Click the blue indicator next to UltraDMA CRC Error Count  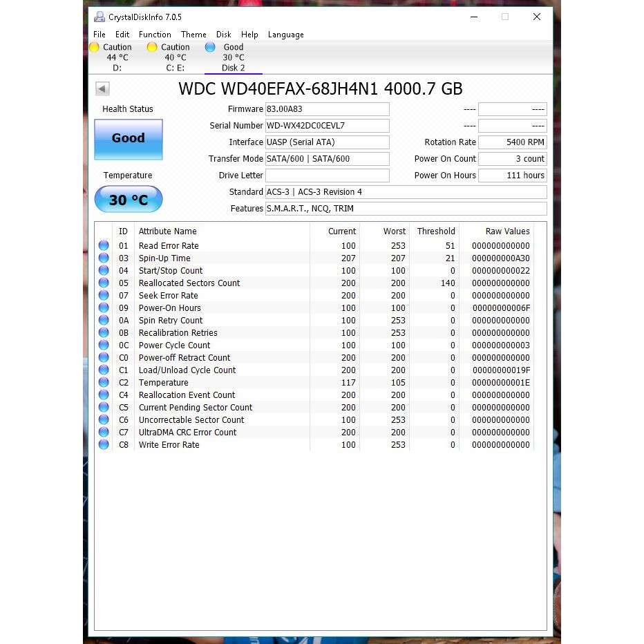tap(104, 432)
